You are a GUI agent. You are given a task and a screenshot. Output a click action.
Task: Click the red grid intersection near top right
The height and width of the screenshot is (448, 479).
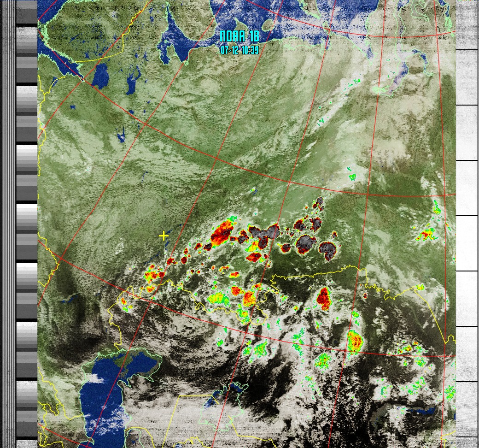point(327,30)
